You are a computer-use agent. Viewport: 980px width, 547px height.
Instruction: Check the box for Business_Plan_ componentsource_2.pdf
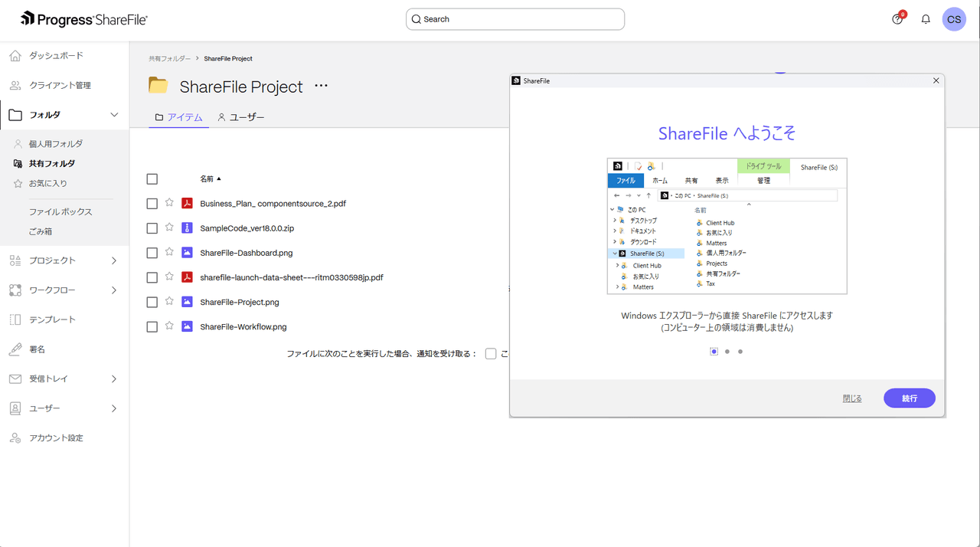[x=152, y=204]
